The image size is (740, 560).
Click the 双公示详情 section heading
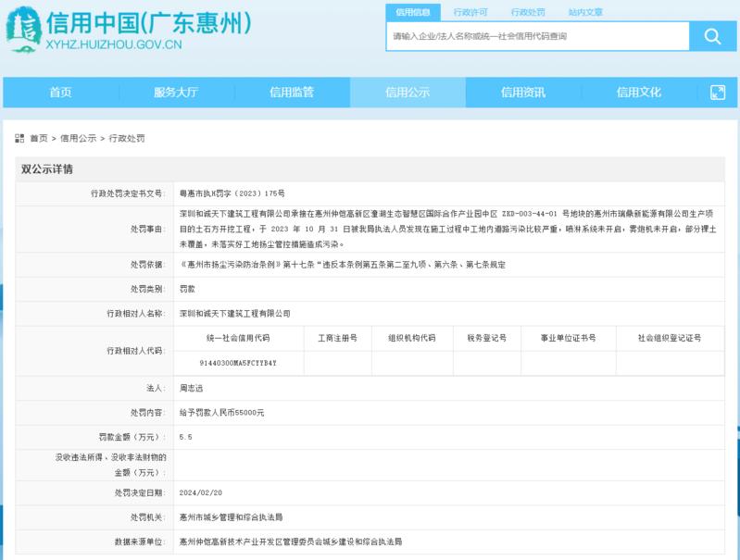click(46, 169)
